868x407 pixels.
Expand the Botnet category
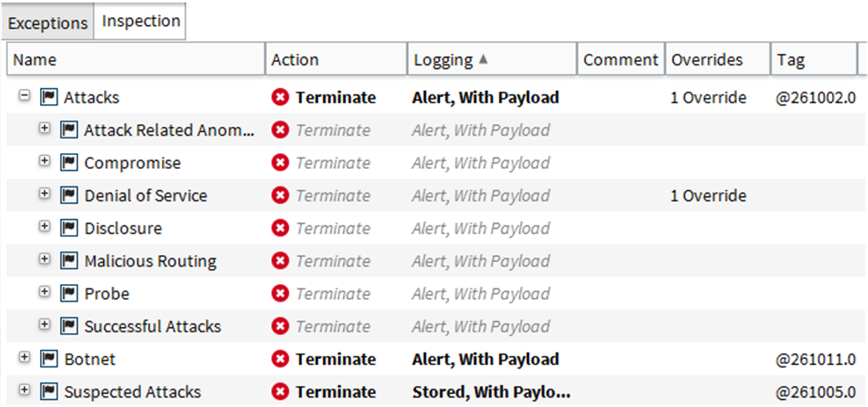[x=24, y=357]
